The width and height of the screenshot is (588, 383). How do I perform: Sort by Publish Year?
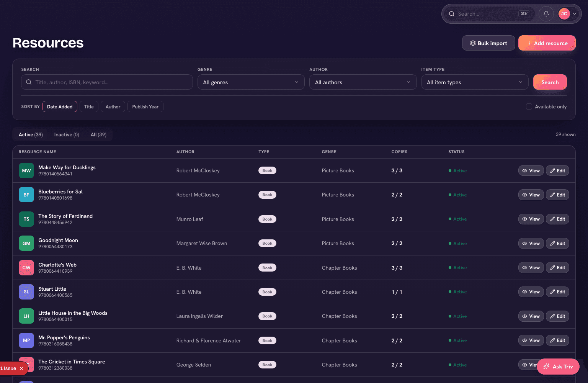[145, 106]
